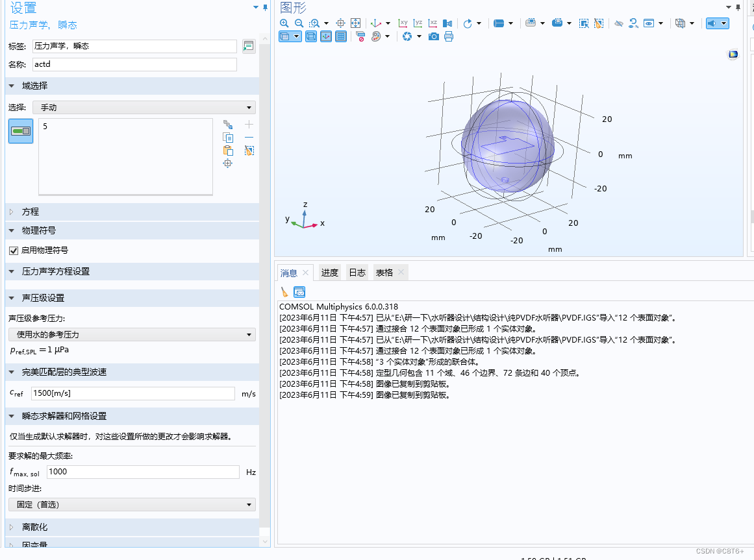This screenshot has height=560, width=754.
Task: Click the plus button to add a domain
Action: pos(249,125)
